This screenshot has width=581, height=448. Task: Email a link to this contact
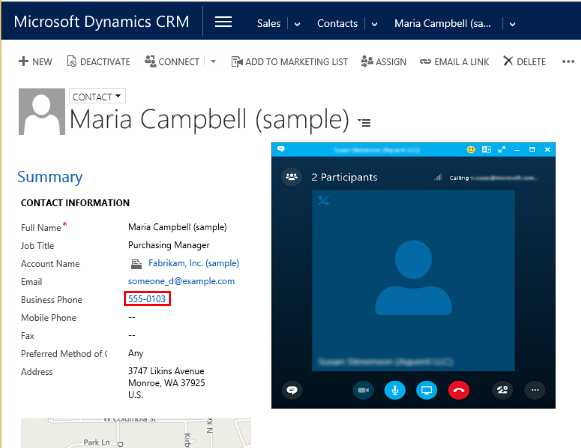click(x=454, y=62)
